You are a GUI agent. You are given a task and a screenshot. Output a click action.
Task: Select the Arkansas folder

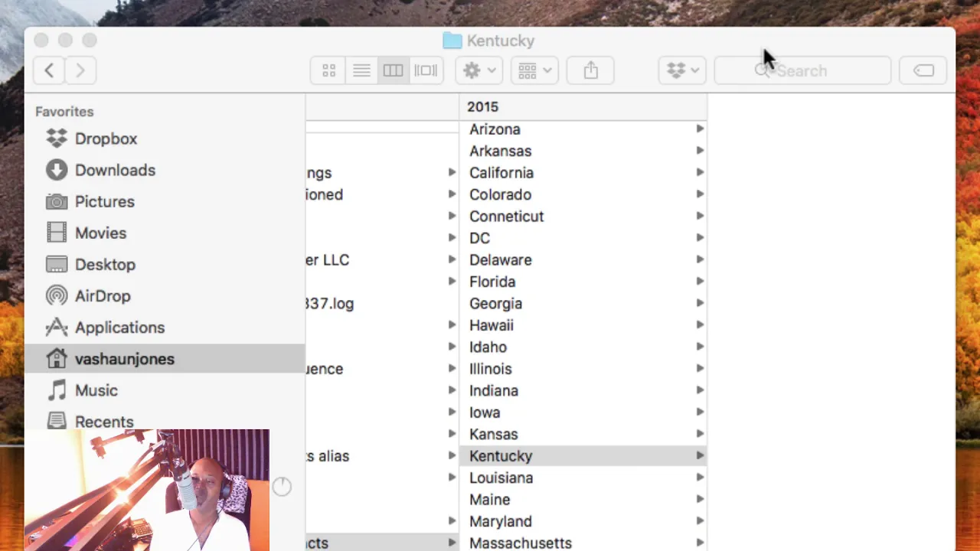[583, 151]
